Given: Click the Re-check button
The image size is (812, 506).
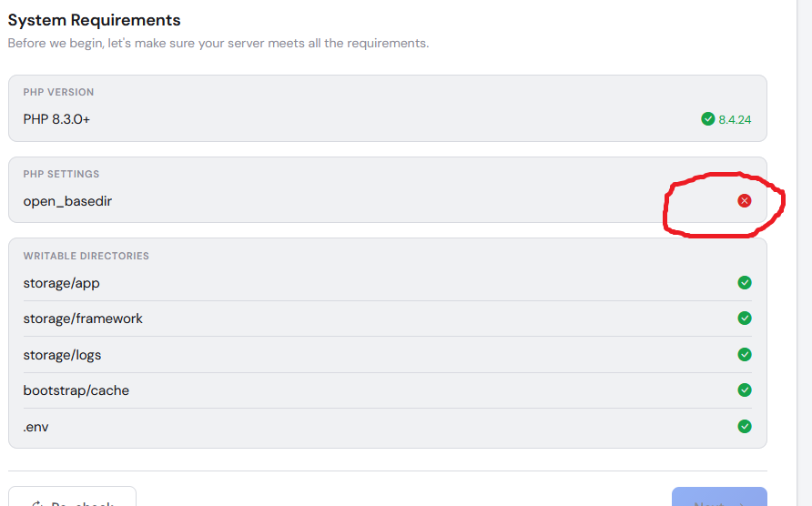Looking at the screenshot, I should [x=72, y=497].
